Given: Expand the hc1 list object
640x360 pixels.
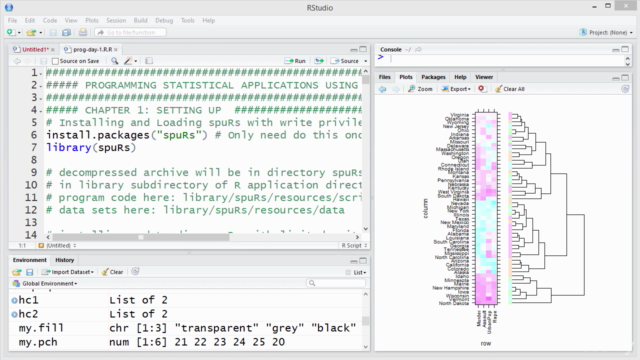Looking at the screenshot, I should coord(15,300).
